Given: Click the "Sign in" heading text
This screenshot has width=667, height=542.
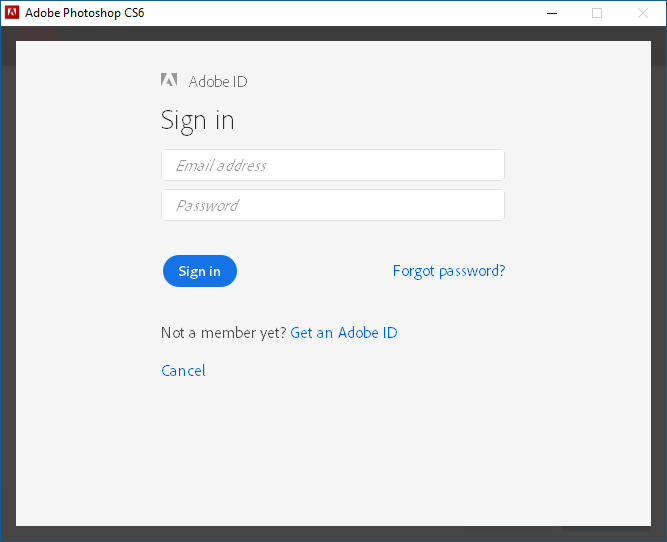Looking at the screenshot, I should 197,121.
